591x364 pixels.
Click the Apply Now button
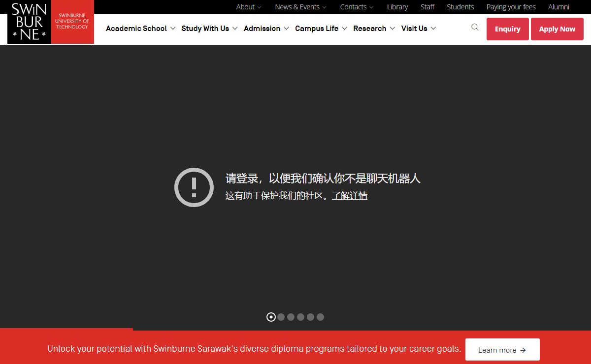pyautogui.click(x=557, y=29)
